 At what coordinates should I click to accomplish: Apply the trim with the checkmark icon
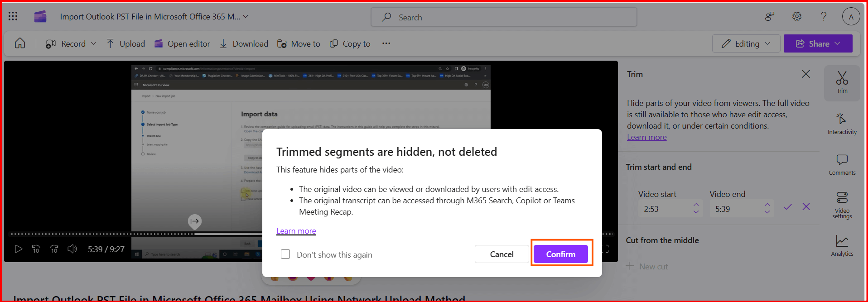[x=788, y=206]
